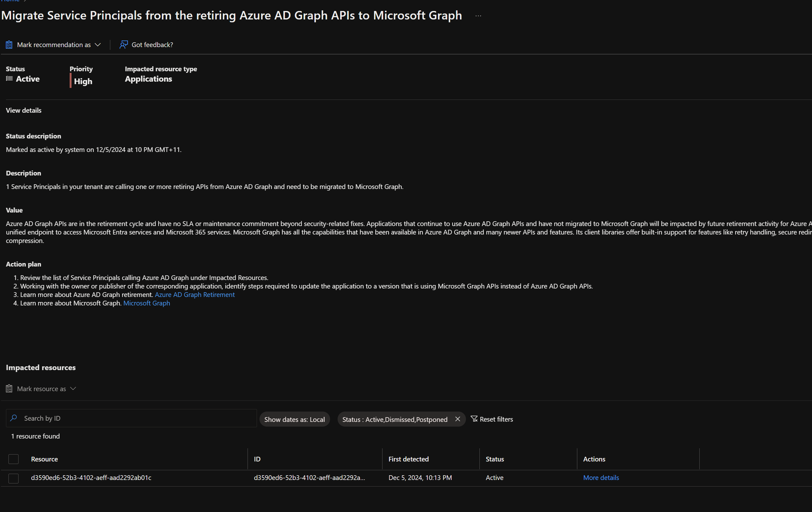Open the Microsoft Graph link
Image resolution: width=812 pixels, height=512 pixels.
(x=146, y=303)
